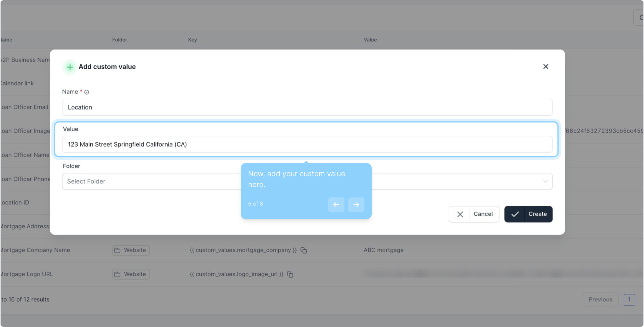Copy the mortgage_company custom value key
The width and height of the screenshot is (644, 327).
(304, 250)
